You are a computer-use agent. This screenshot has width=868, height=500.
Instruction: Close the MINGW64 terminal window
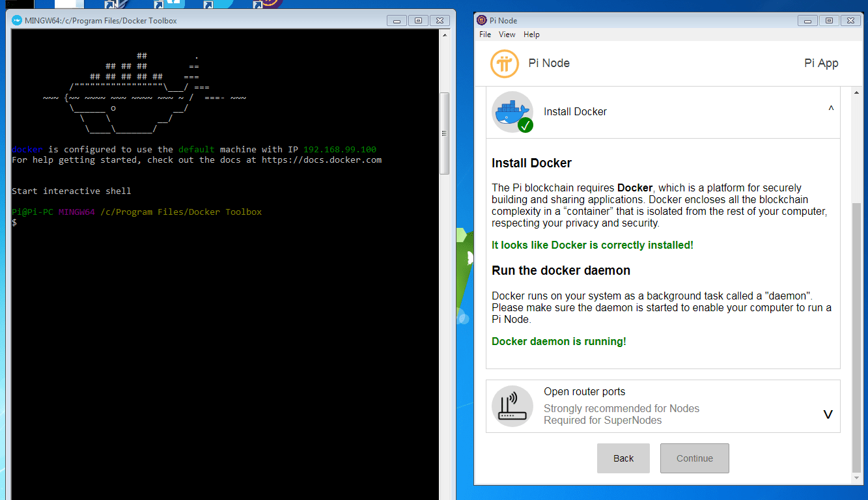439,20
